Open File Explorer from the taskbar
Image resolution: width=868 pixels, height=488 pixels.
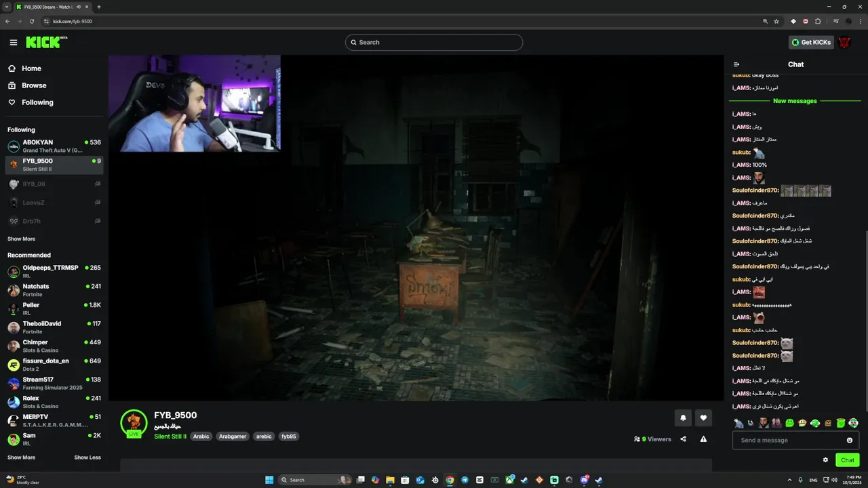coord(390,480)
